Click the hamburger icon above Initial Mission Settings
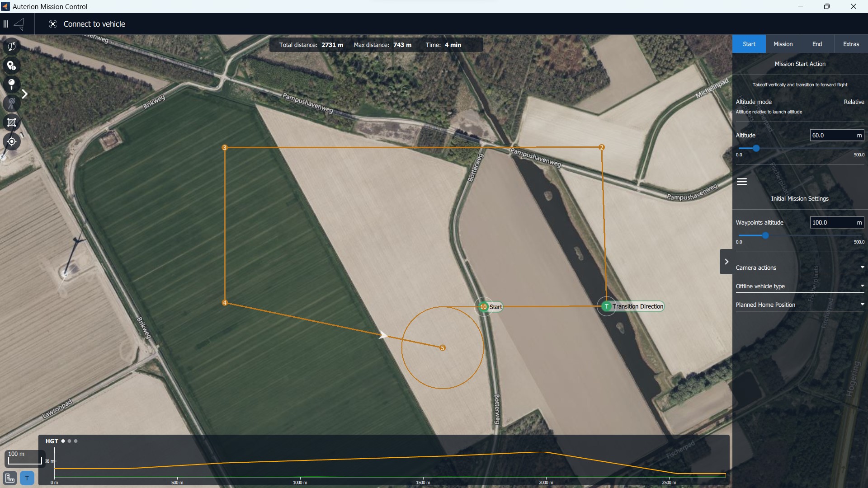Viewport: 868px width, 488px height. coord(742,182)
